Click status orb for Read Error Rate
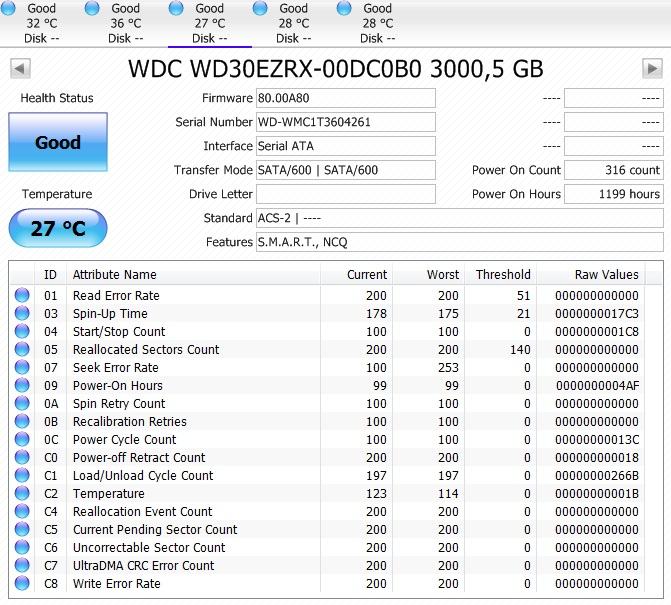Image resolution: width=671 pixels, height=605 pixels. click(22, 295)
